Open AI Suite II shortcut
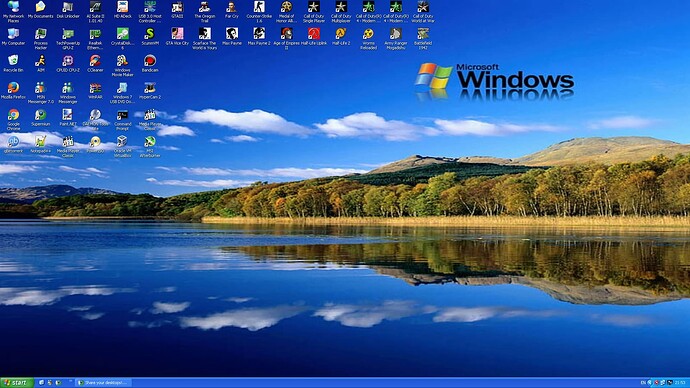Image resolution: width=690 pixels, height=388 pixels. pos(95,12)
